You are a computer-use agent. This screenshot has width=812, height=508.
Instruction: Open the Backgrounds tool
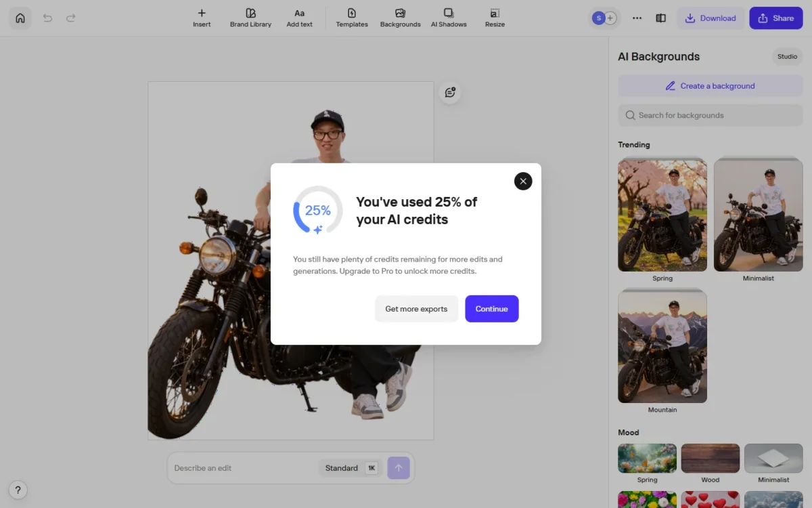pos(400,18)
